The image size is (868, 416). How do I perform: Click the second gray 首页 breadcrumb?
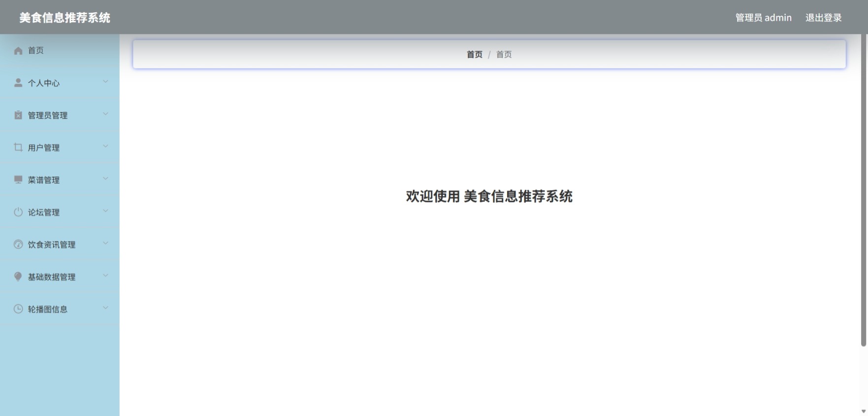click(x=504, y=54)
